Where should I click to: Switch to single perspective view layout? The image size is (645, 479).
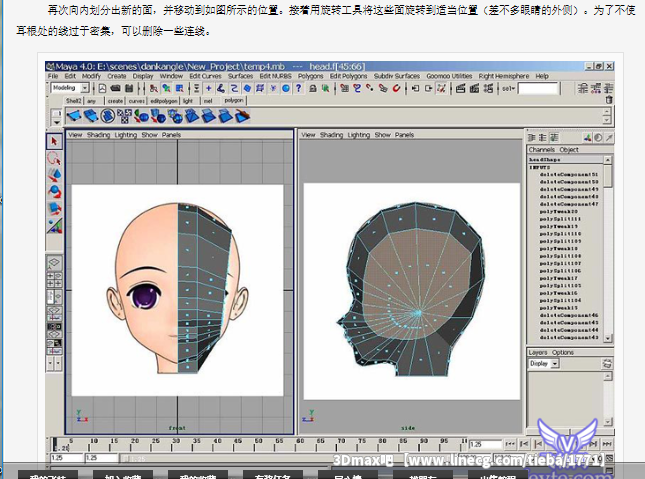click(54, 263)
